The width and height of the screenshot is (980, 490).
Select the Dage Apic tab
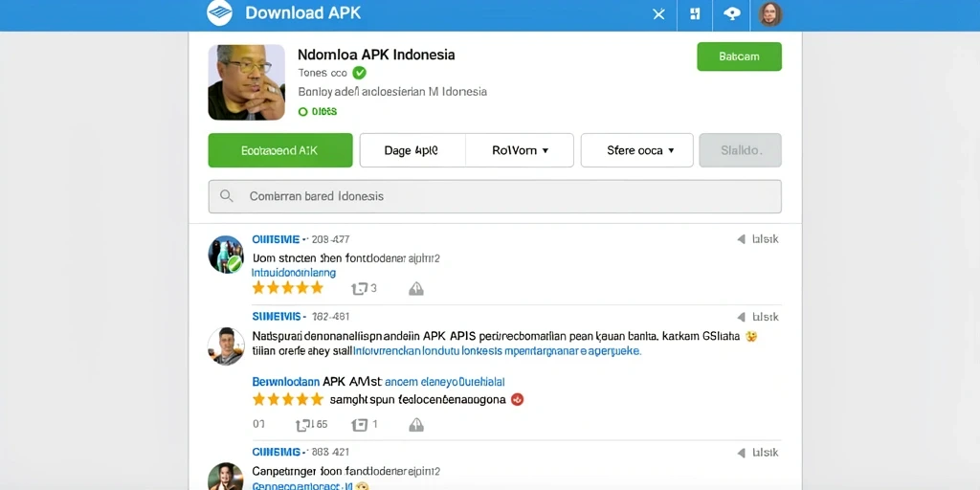coord(412,150)
